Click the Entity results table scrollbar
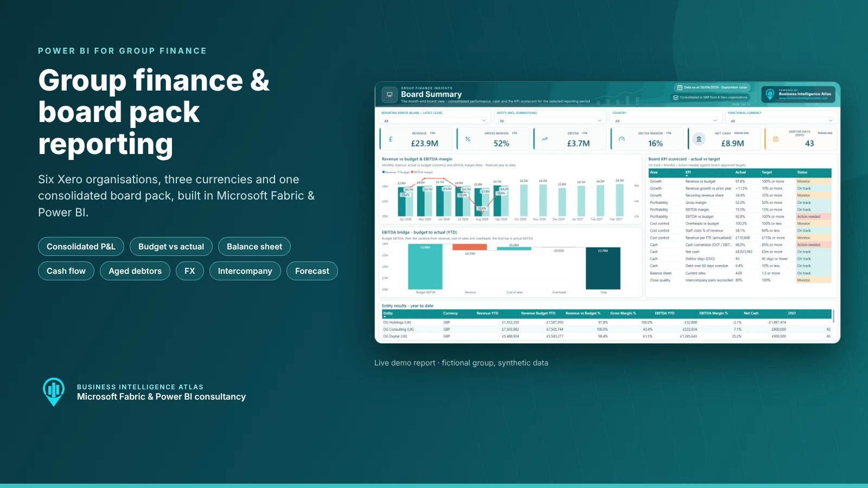This screenshot has width=868, height=488. [x=834, y=316]
